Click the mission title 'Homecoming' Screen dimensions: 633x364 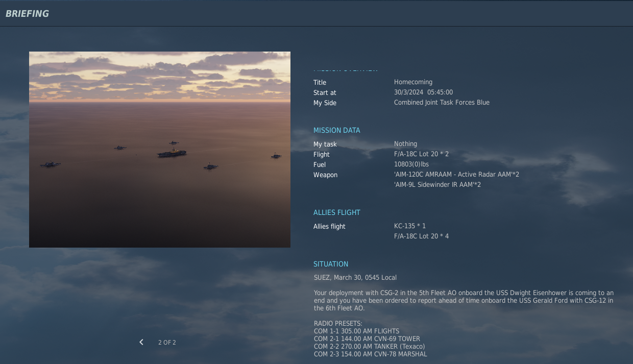[413, 82]
